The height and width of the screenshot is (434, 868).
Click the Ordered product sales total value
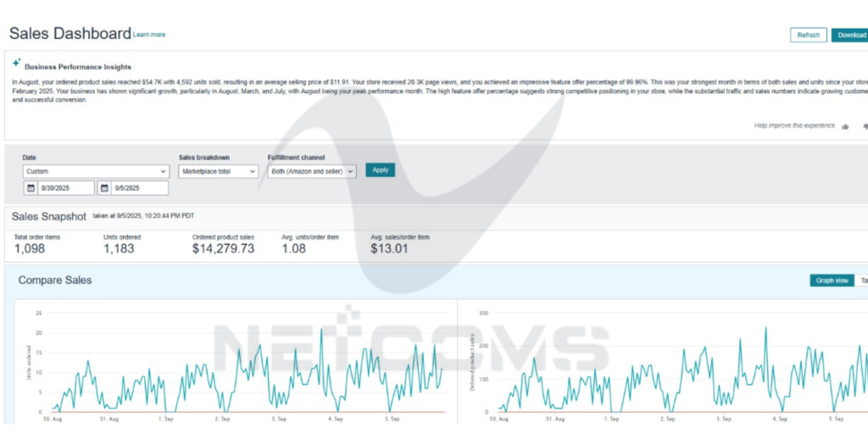(x=223, y=248)
